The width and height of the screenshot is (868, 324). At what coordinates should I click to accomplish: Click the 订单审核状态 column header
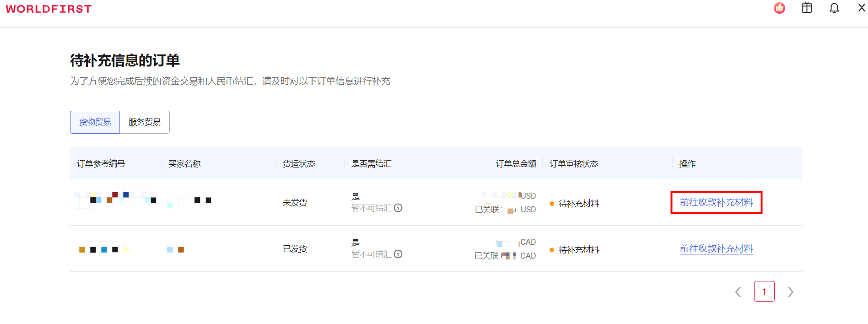(x=573, y=164)
